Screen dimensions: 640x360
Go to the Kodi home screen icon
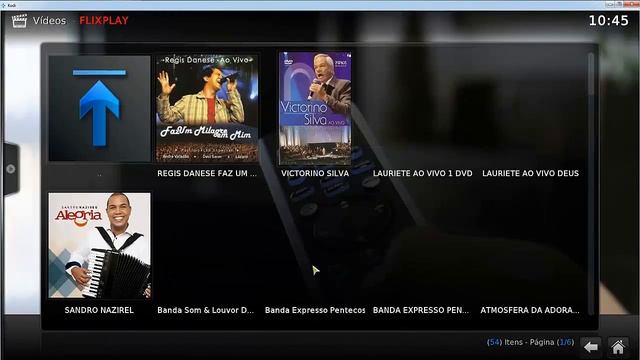[x=618, y=347]
